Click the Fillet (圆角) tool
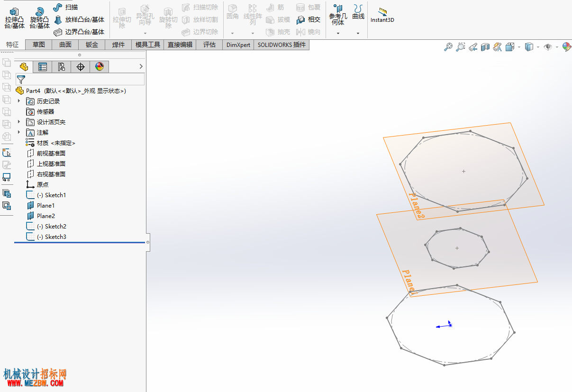 232,12
